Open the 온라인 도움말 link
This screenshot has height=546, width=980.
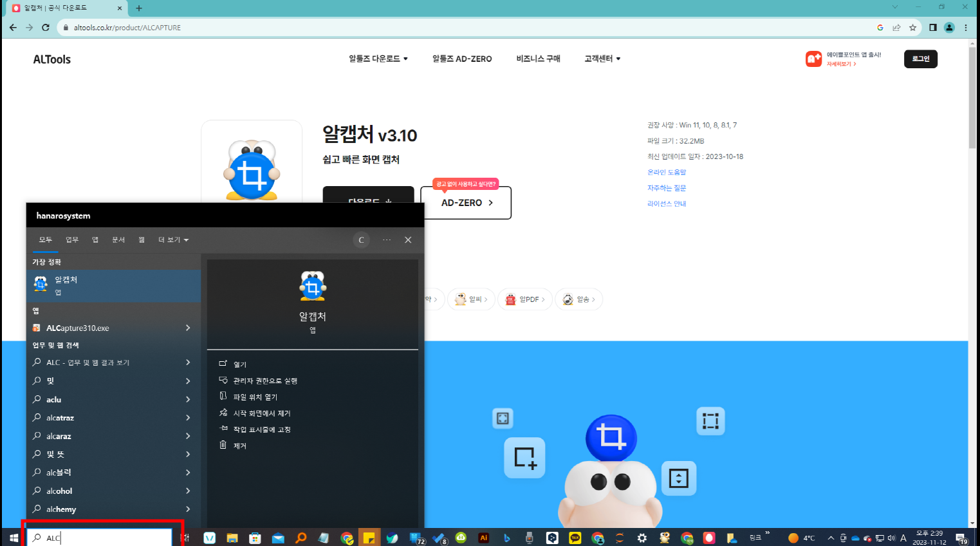coord(667,172)
